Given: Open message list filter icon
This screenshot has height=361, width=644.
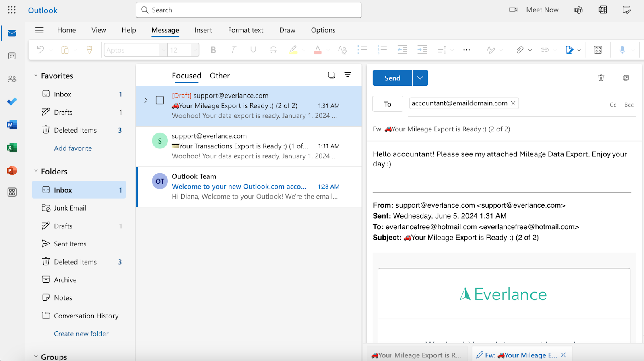Looking at the screenshot, I should pyautogui.click(x=348, y=75).
